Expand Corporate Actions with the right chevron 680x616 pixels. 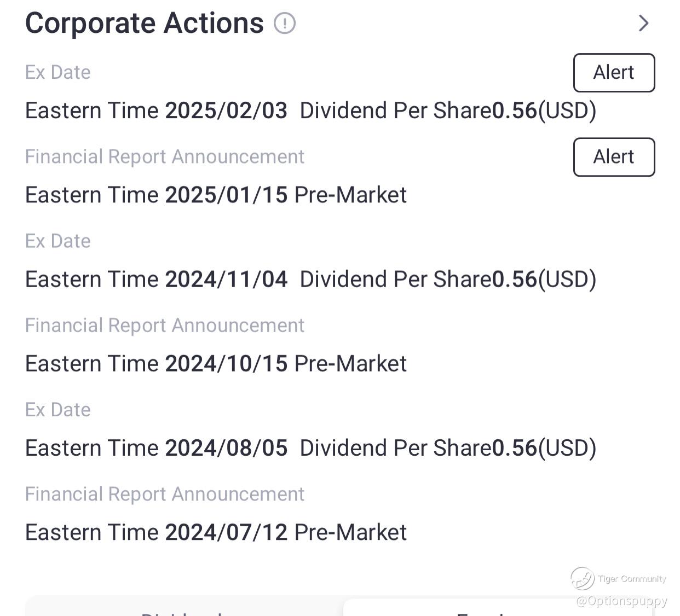tap(644, 23)
